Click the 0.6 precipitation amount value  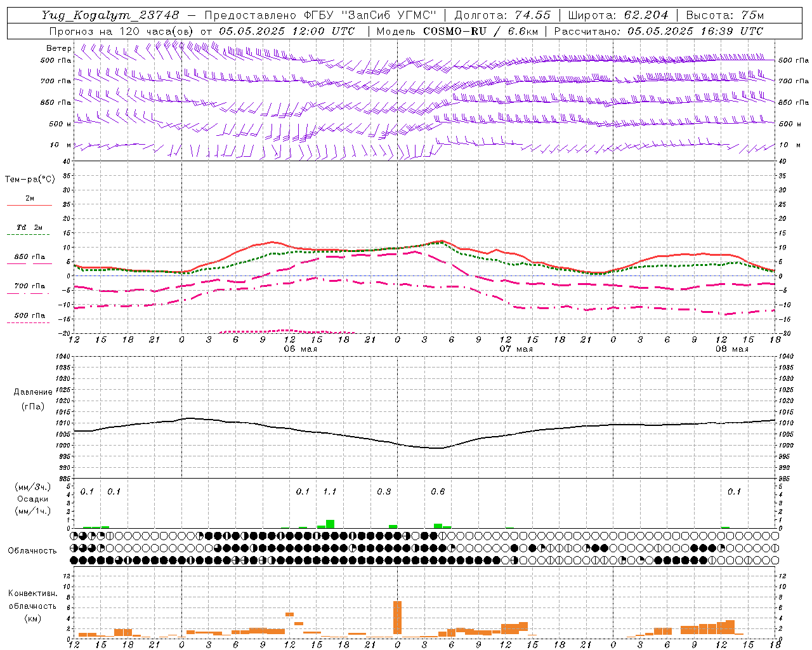coord(438,492)
